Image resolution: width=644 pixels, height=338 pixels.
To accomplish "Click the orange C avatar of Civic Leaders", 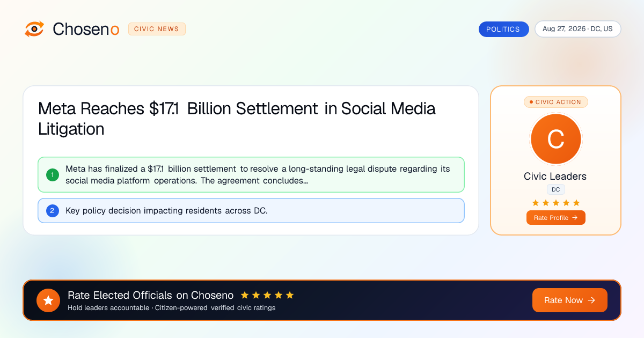I will coord(555,139).
